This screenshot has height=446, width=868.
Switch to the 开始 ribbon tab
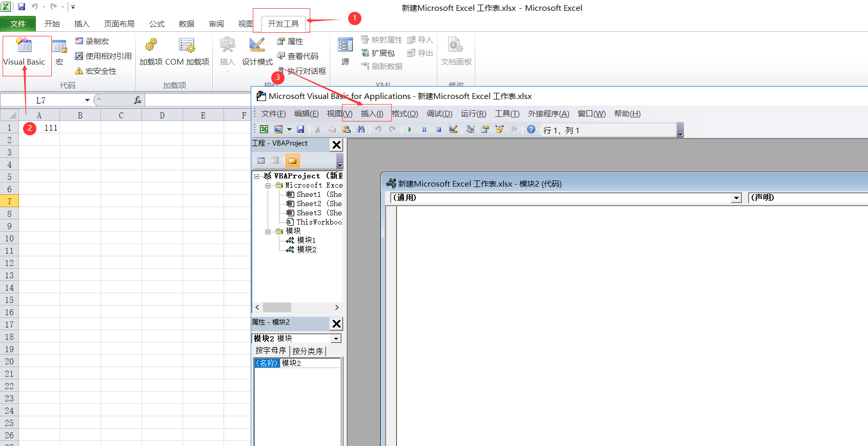coord(52,24)
